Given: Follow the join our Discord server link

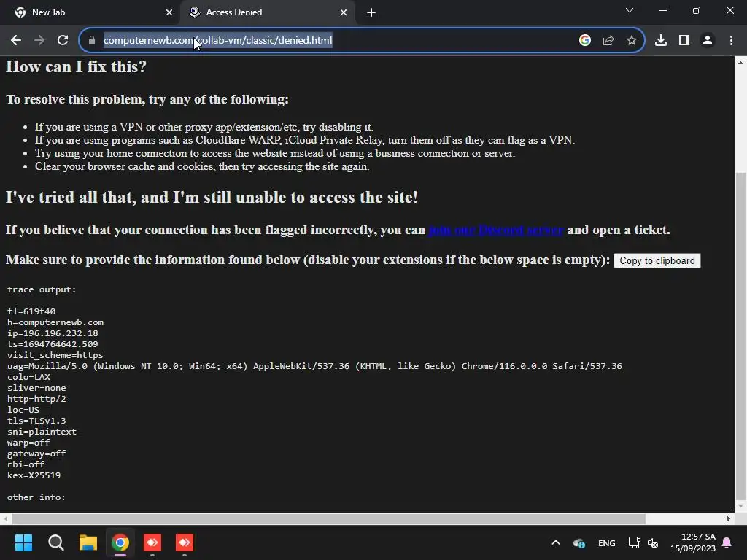Looking at the screenshot, I should (x=496, y=230).
